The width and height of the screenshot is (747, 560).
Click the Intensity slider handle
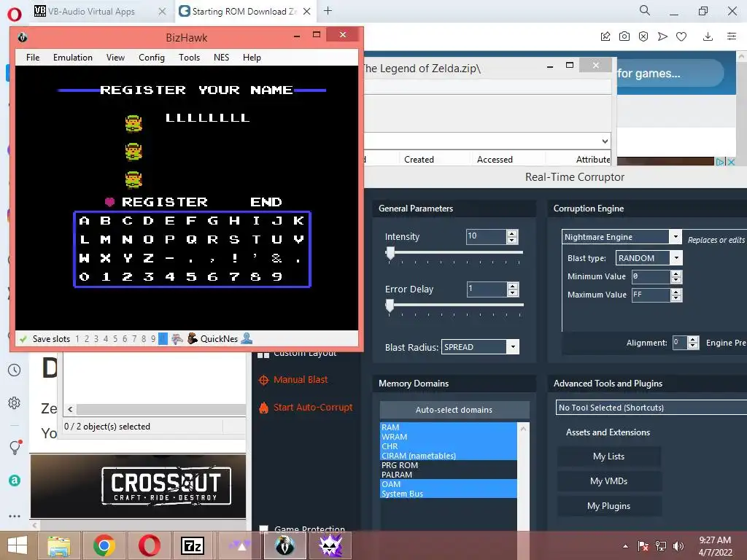(x=390, y=253)
